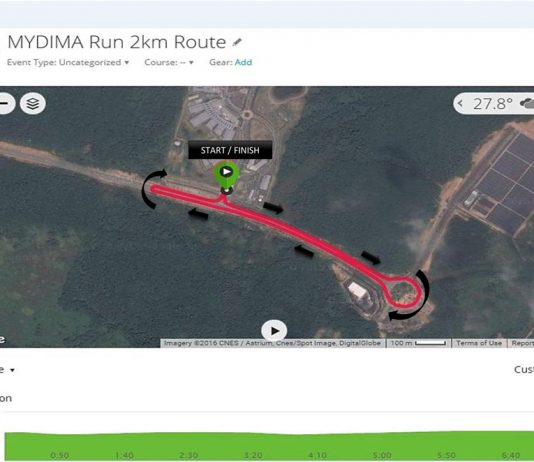Click the green start marker pin

pyautogui.click(x=226, y=173)
